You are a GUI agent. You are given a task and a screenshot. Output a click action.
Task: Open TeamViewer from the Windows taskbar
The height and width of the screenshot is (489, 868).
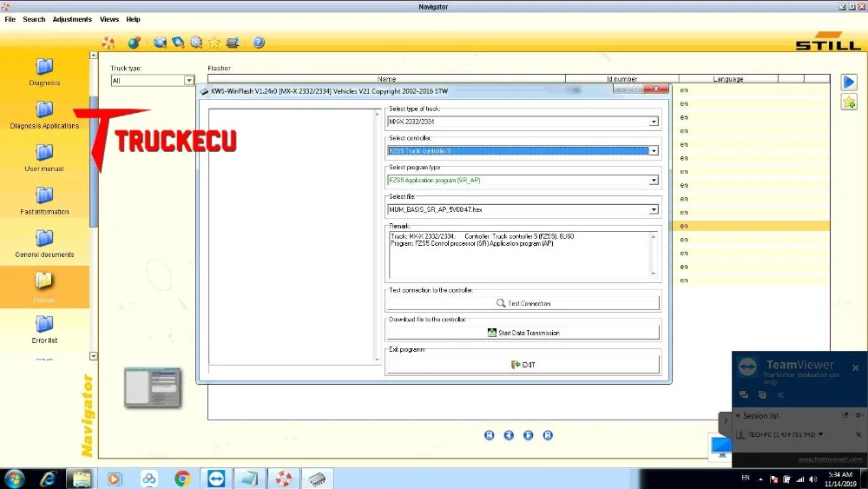pos(216,479)
